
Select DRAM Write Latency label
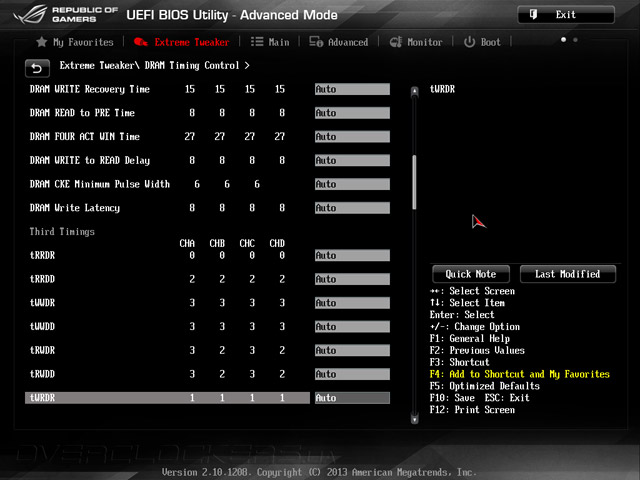(x=75, y=208)
